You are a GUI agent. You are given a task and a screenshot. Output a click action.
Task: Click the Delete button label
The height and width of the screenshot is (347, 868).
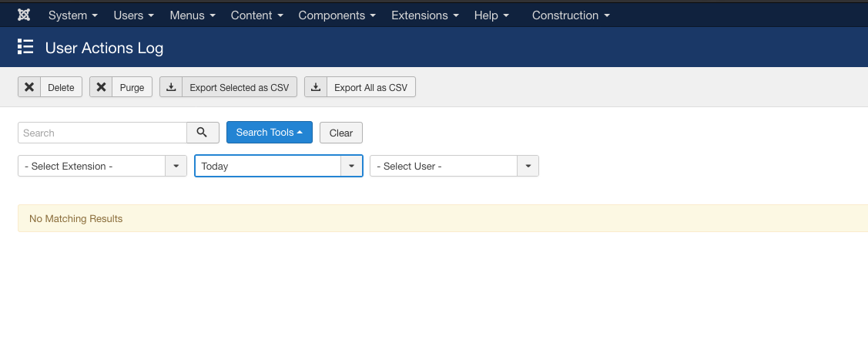61,88
